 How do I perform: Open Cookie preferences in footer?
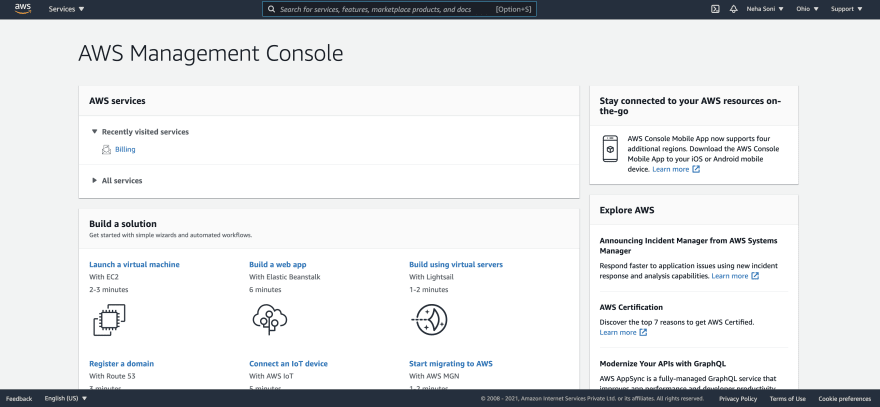pyautogui.click(x=845, y=399)
